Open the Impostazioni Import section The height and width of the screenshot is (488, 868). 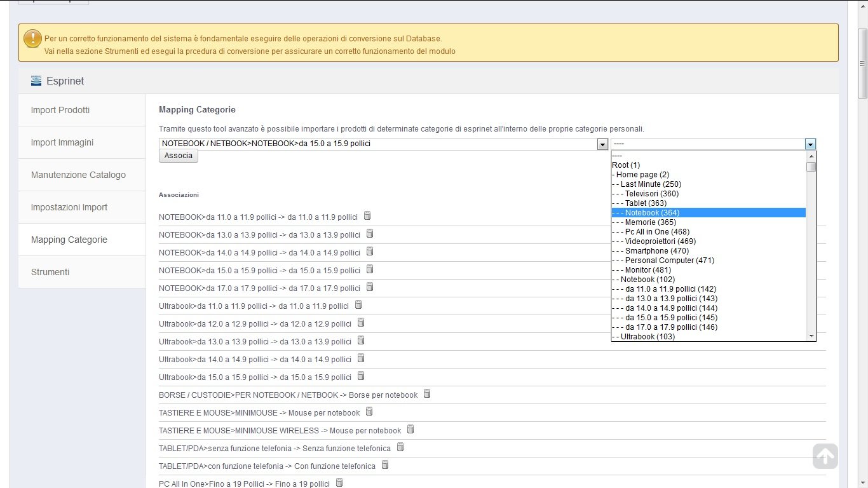(82, 207)
